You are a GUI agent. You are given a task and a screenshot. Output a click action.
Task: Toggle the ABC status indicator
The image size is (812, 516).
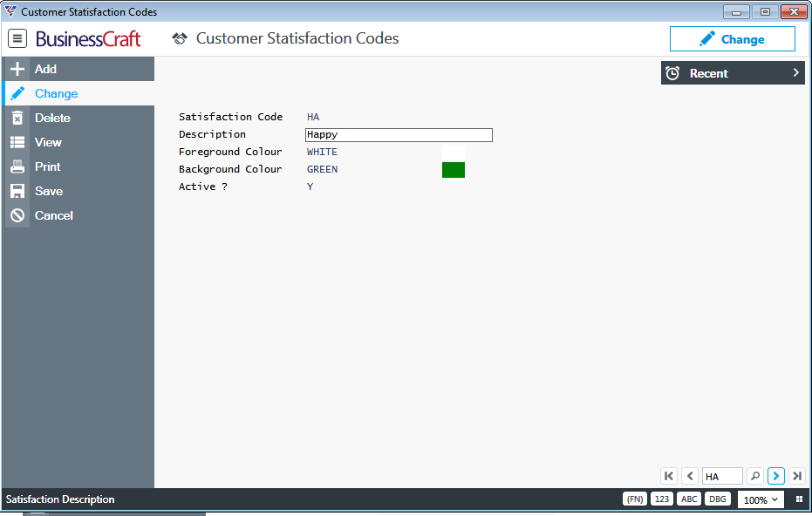[x=689, y=499]
